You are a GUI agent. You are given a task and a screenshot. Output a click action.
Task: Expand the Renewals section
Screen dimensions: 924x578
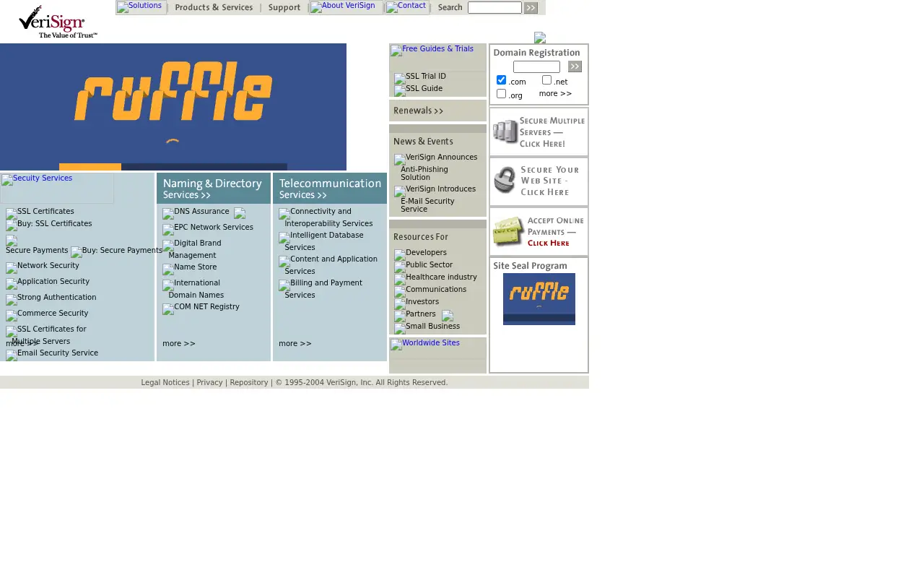[x=437, y=111]
